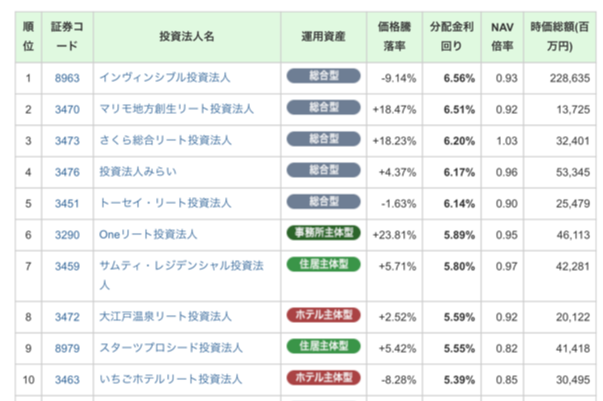Screen dimensions: 603x401
Task: Open さくら総合リート投資法人 details
Action: (x=165, y=140)
